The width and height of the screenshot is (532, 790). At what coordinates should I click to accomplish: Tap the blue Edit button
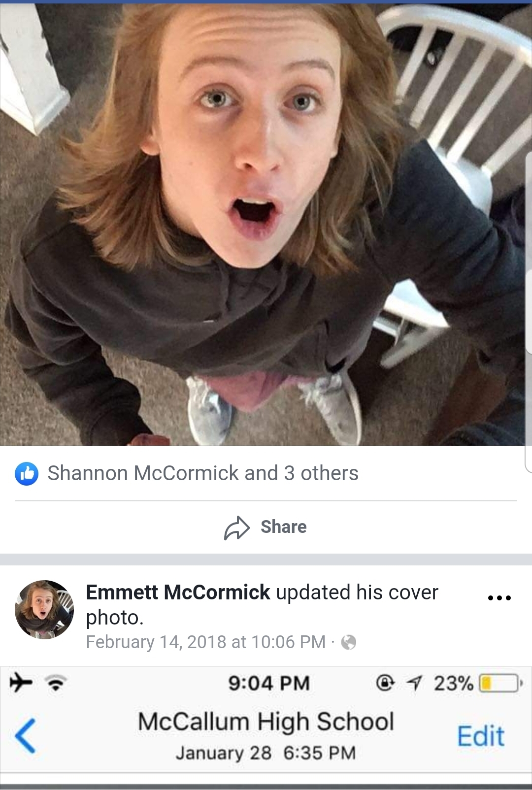[x=481, y=736]
